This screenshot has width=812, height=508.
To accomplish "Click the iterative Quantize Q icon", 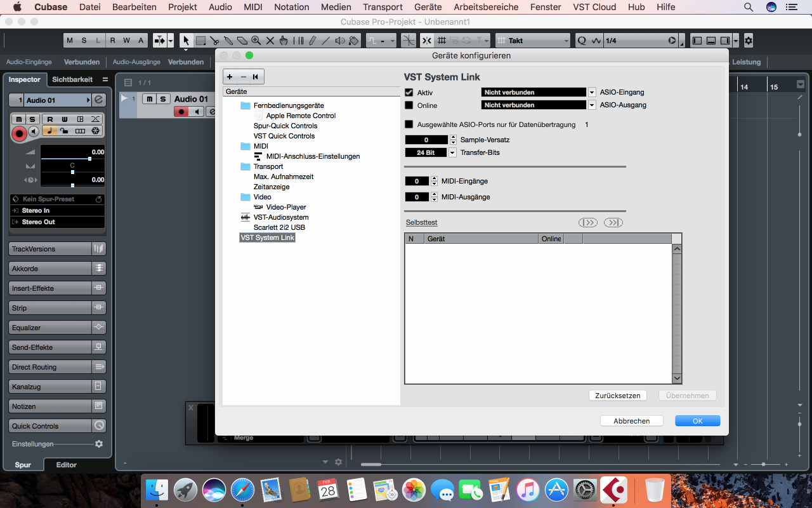I will coord(582,41).
